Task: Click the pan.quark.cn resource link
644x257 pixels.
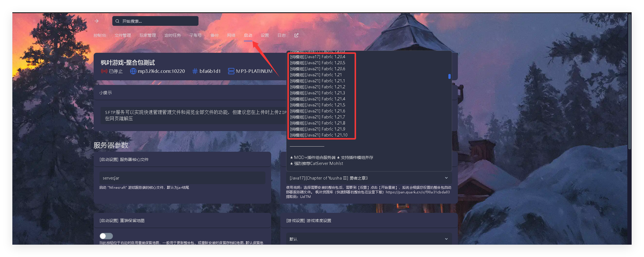Action: point(417,192)
